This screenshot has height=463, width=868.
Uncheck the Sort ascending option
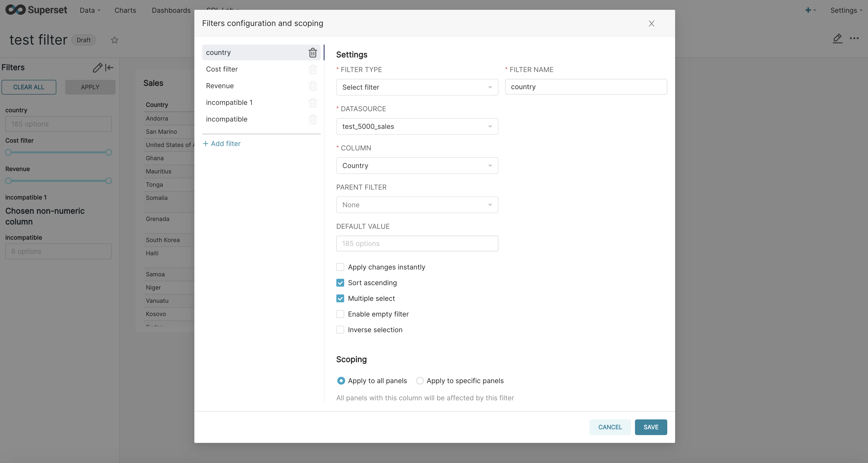340,283
